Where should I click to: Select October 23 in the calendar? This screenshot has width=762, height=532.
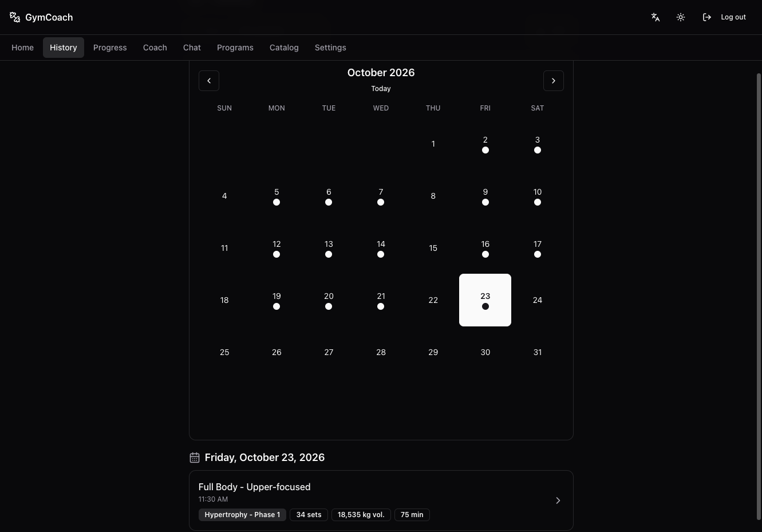tap(485, 300)
